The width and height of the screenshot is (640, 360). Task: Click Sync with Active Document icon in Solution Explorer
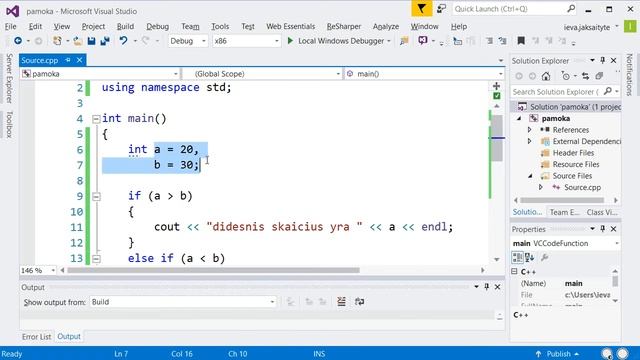[x=585, y=76]
